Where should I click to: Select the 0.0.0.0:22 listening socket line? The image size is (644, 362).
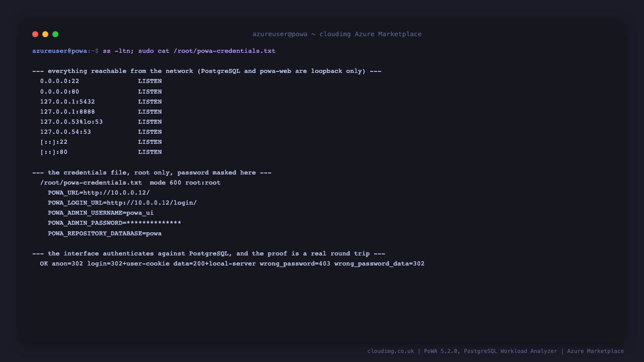coord(101,81)
